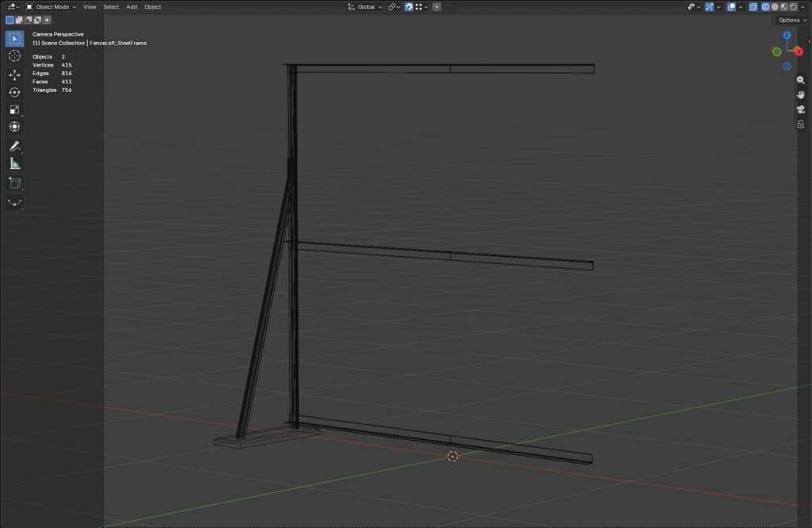
Task: Click the FenceLeft_SteelFrame object name text
Action: click(118, 43)
